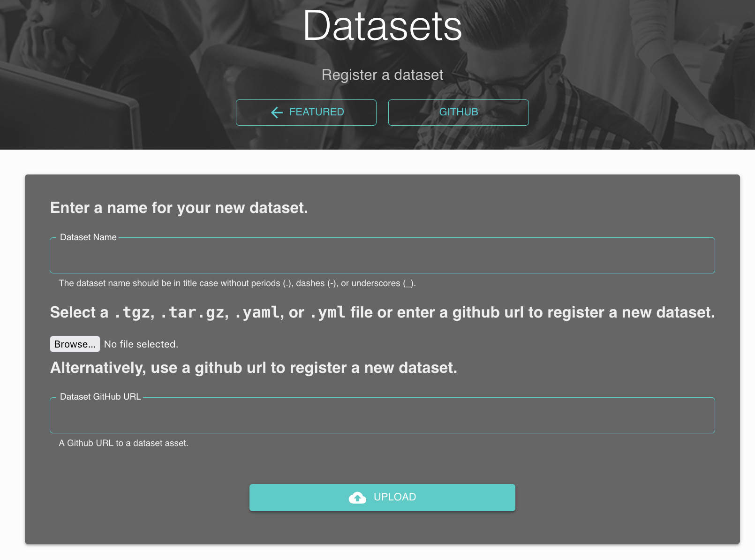Click inside the Dataset Name field
Viewport: 755px width, 560px height.
pos(382,255)
